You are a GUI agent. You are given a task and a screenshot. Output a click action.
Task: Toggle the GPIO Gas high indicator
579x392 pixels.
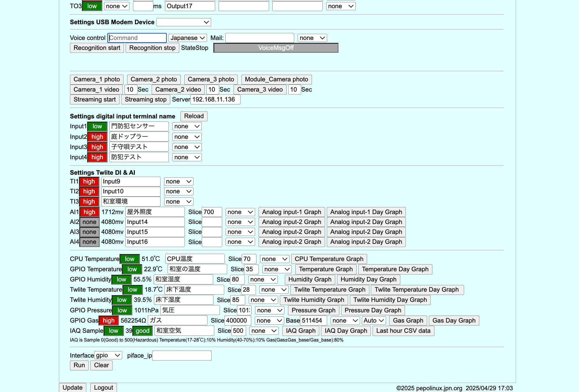point(108,321)
